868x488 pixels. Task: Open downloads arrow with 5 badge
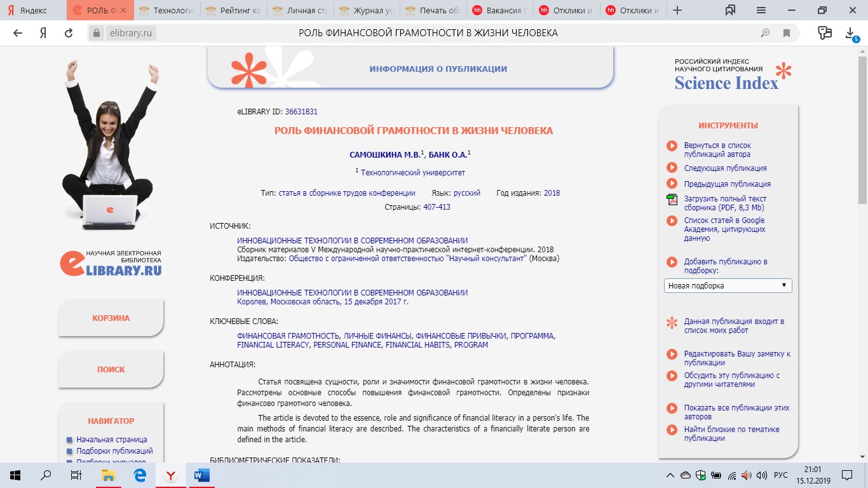pyautogui.click(x=851, y=34)
